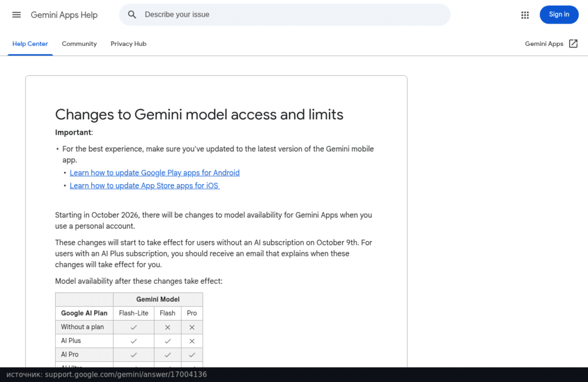Image resolution: width=588 pixels, height=382 pixels.
Task: Click the search magnifier icon
Action: (x=132, y=14)
